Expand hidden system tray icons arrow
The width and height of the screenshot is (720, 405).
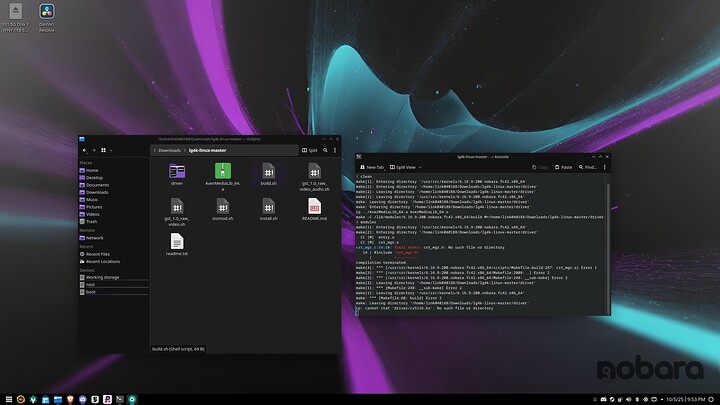click(x=662, y=399)
